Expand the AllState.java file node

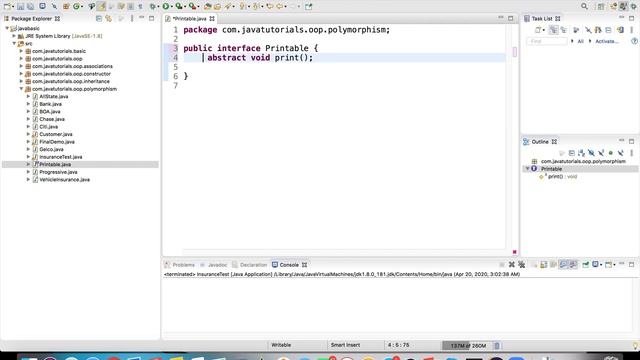pos(28,96)
